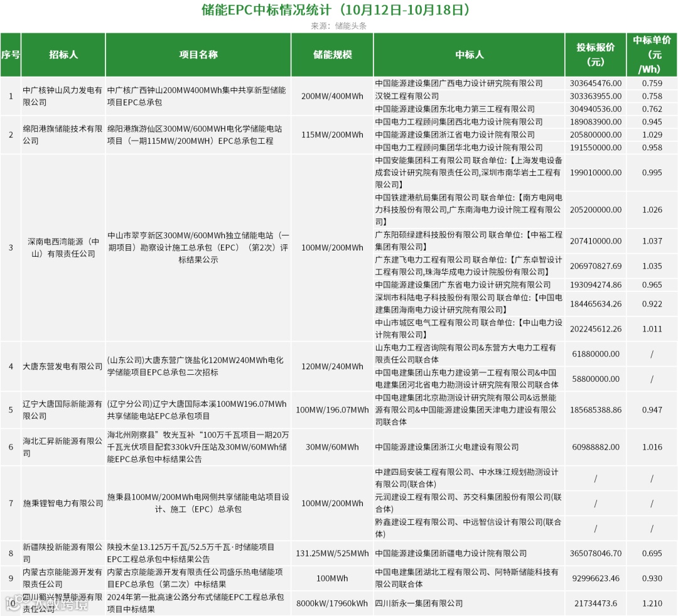Click 中国电力工程顾问集团西北电力设计院有限公司

(459, 122)
